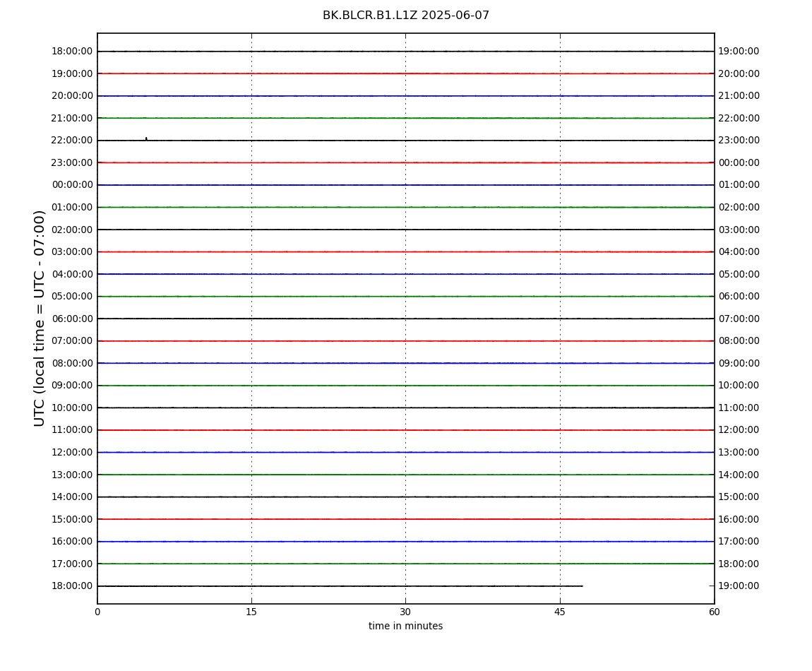The image size is (812, 671).
Task: Pick right-axis label 18:00:00
Action: [739, 564]
